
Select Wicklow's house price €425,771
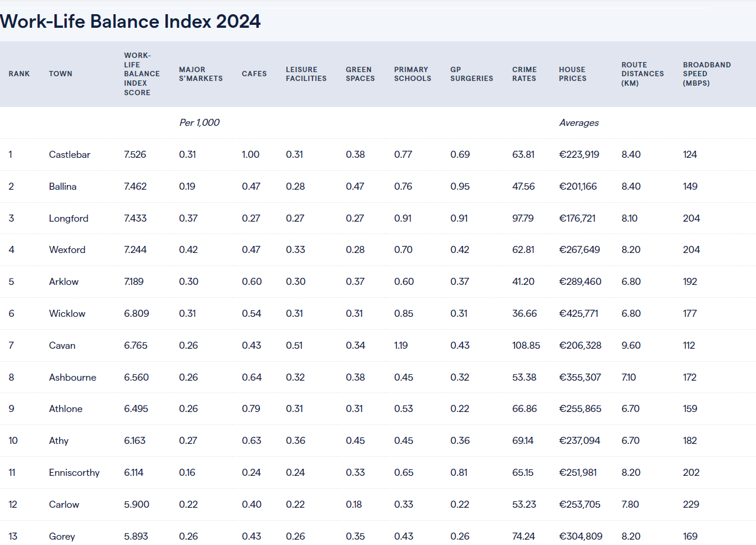click(x=579, y=313)
